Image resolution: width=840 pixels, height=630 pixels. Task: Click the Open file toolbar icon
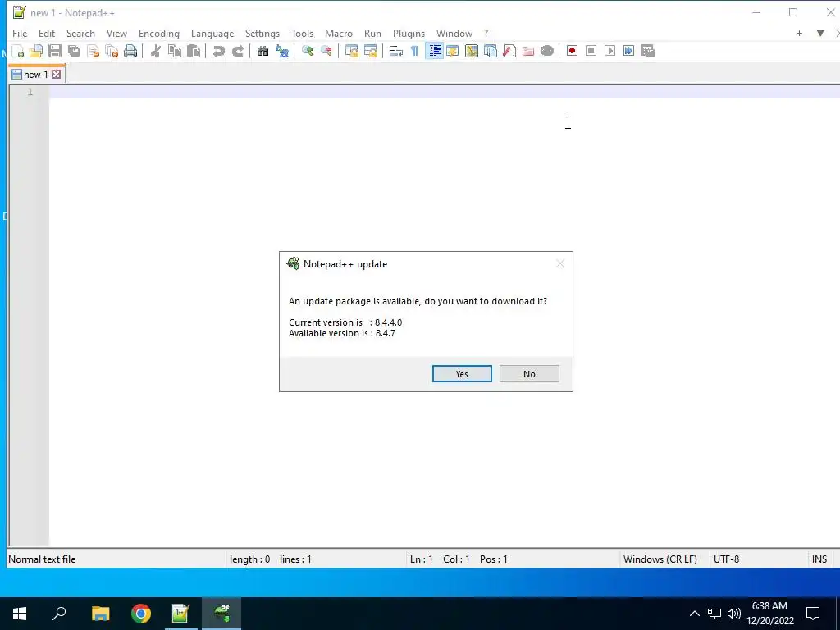36,51
